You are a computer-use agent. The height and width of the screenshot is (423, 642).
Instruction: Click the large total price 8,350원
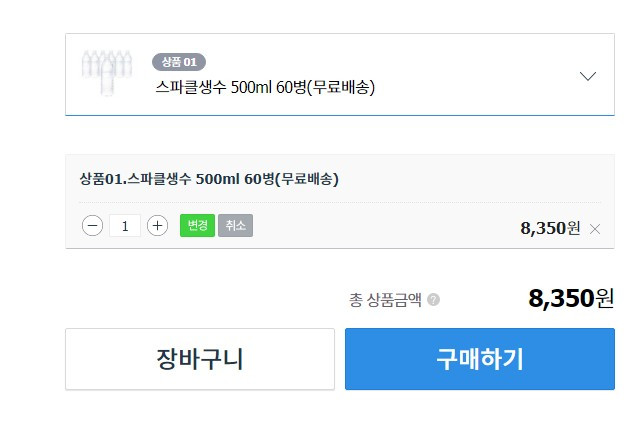(x=571, y=298)
